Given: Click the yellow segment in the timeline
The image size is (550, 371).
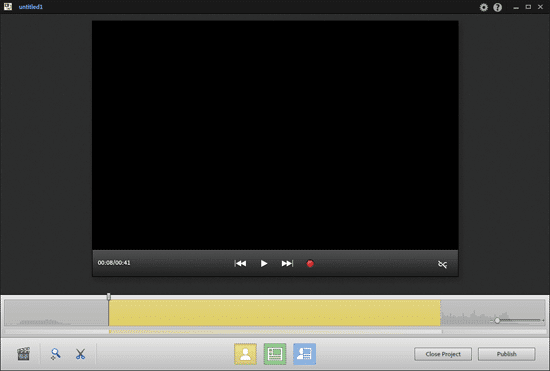Looking at the screenshot, I should point(274,313).
